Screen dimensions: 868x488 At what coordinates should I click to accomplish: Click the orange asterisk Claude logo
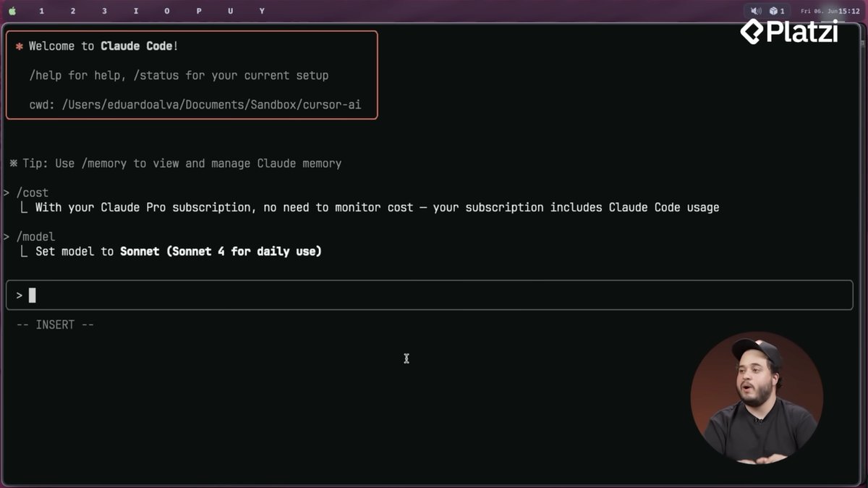tap(20, 46)
